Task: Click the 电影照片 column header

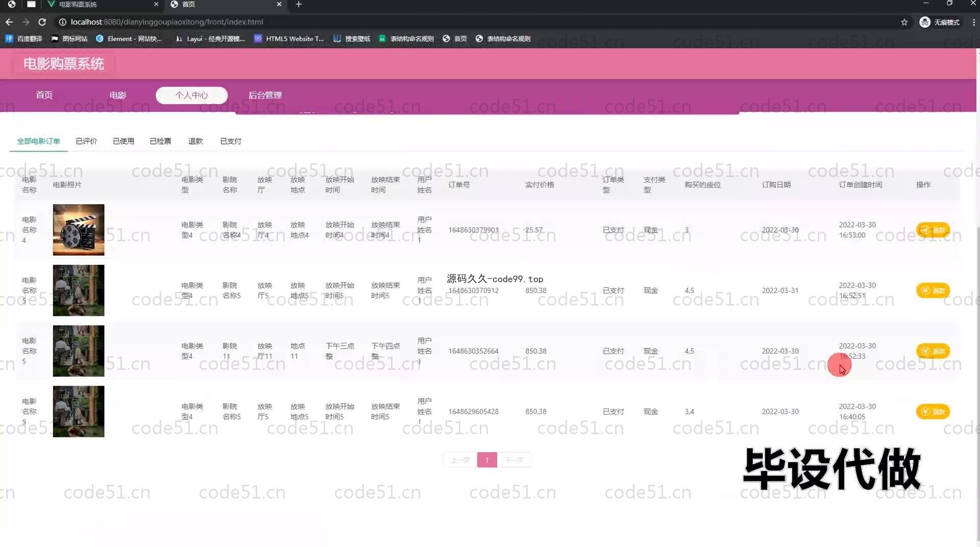Action: coord(67,185)
